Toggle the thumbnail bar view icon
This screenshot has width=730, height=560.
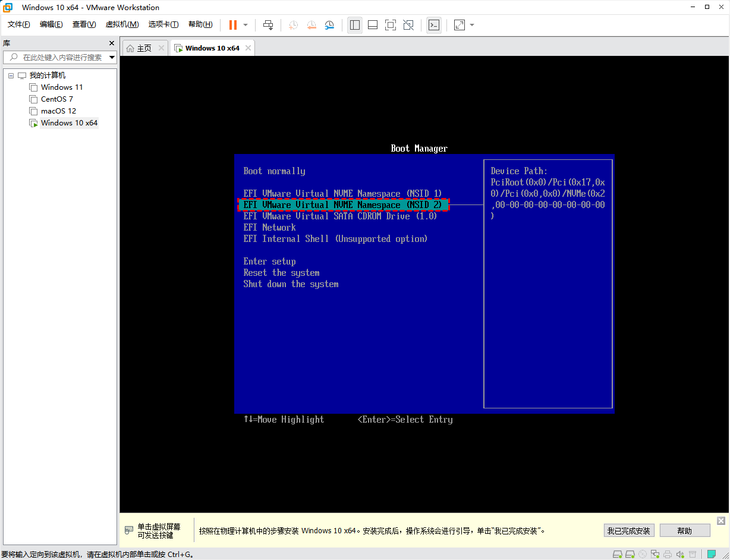click(373, 25)
